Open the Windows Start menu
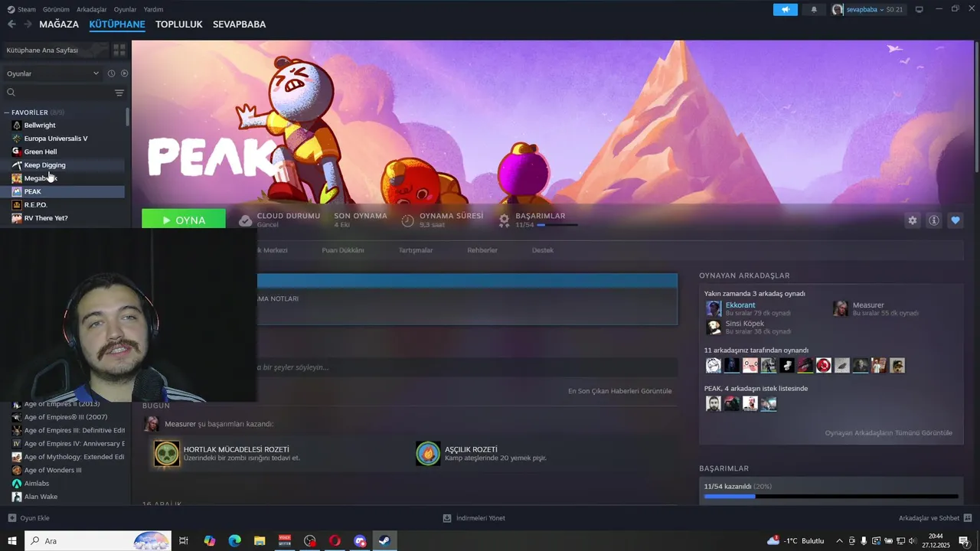980x551 pixels. point(12,541)
